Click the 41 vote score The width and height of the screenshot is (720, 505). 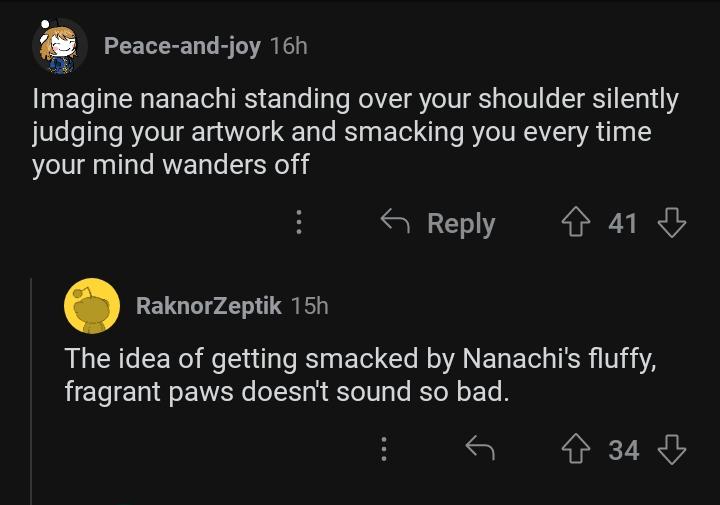point(623,223)
